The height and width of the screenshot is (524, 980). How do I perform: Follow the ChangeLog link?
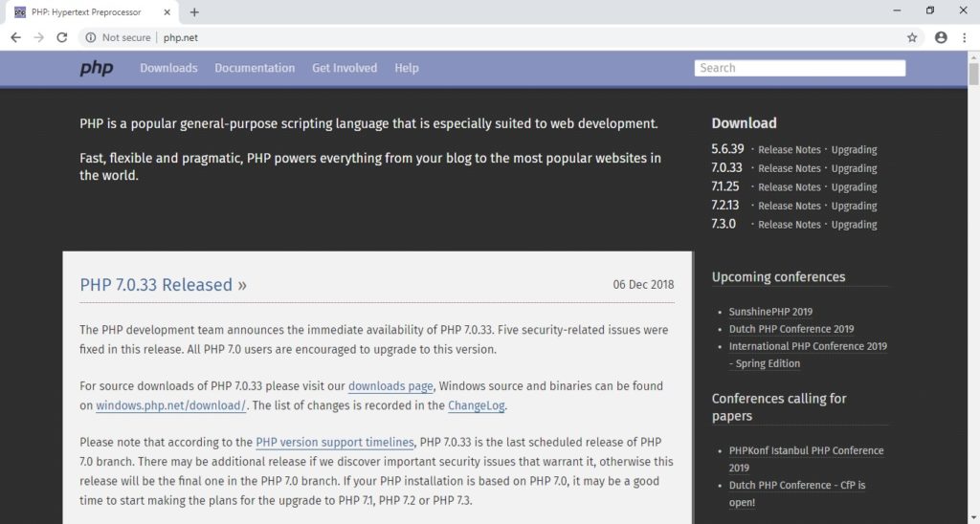(x=476, y=405)
